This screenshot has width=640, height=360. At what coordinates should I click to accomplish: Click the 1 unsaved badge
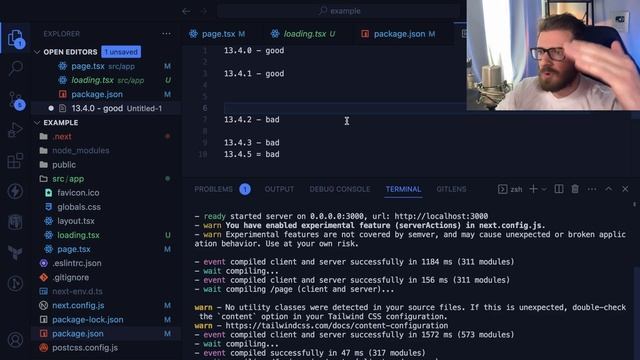(x=121, y=52)
